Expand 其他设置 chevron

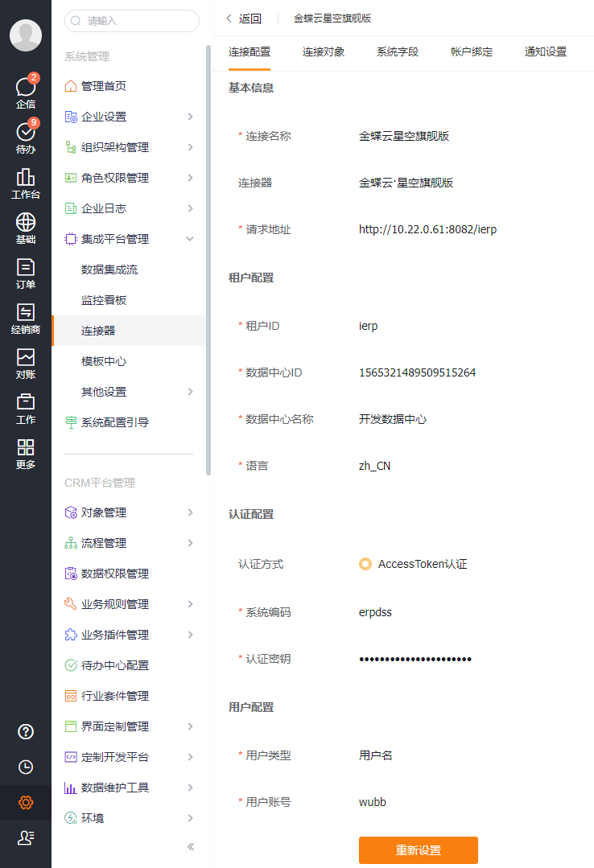click(x=190, y=392)
